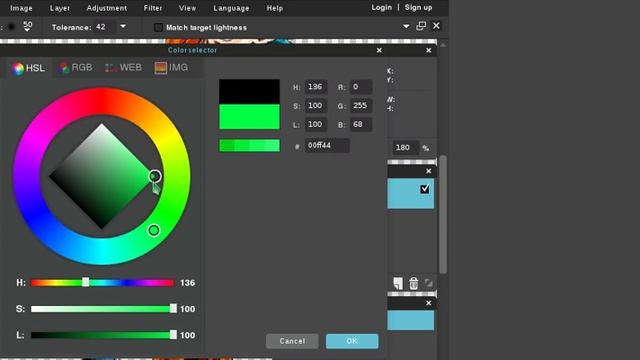Click the lightness slider handle
Viewport: 640px width, 360px height.
pos(173,335)
